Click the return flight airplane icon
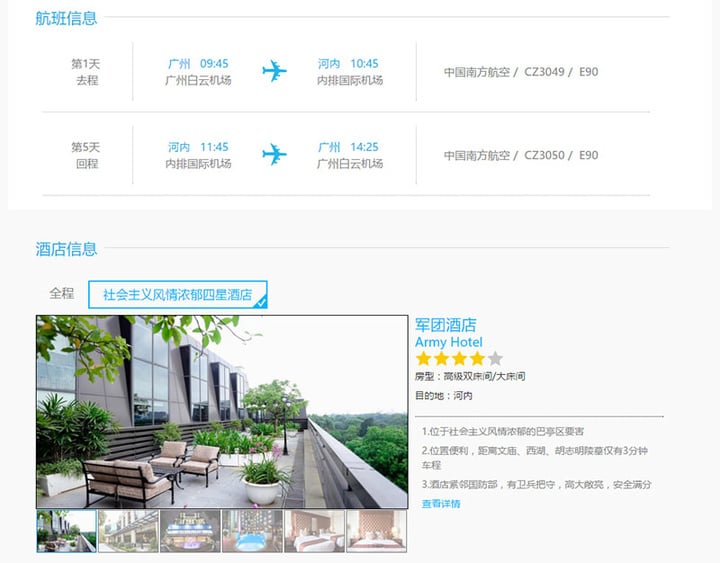The image size is (720, 563). click(x=275, y=154)
